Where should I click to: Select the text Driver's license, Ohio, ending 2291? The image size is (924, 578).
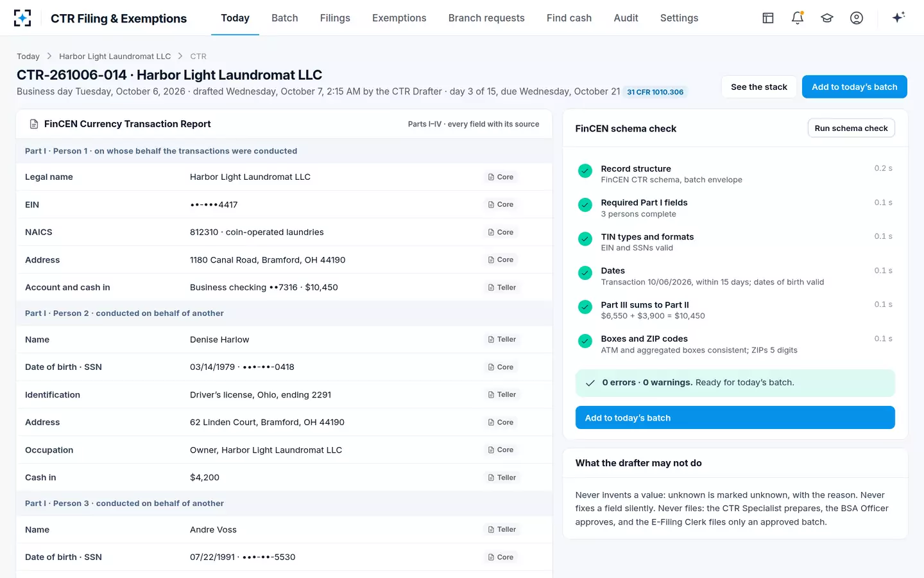(x=261, y=395)
